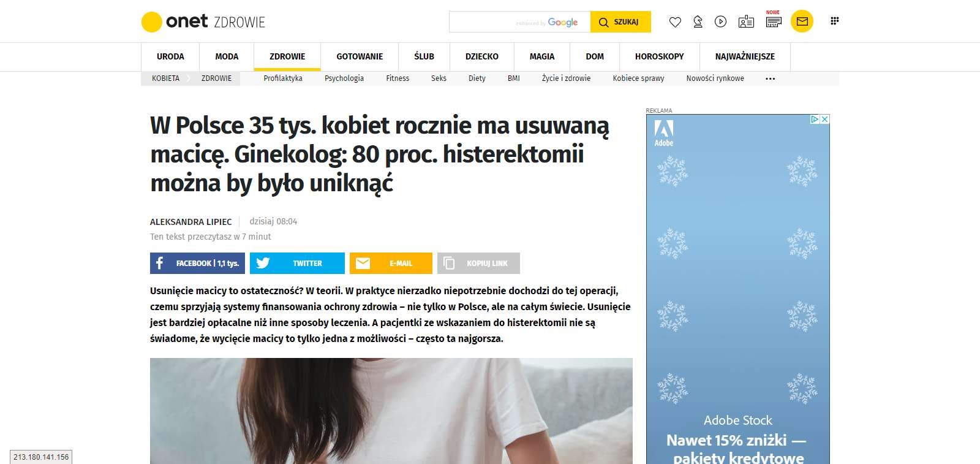980x464 pixels.
Task: Share article on Facebook
Action: pyautogui.click(x=197, y=263)
